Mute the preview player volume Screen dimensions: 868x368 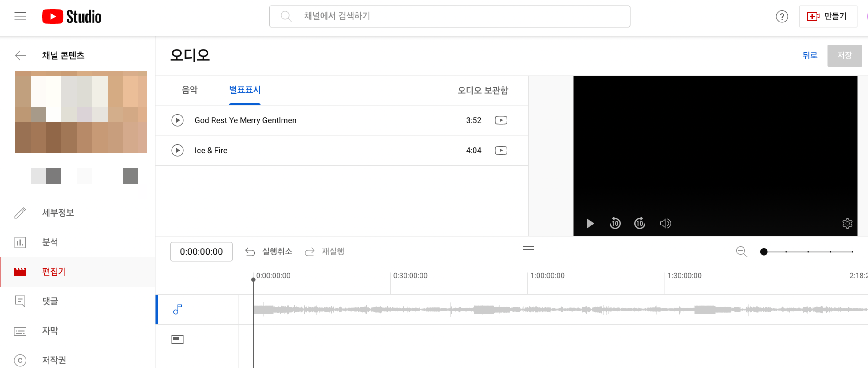[x=665, y=223]
